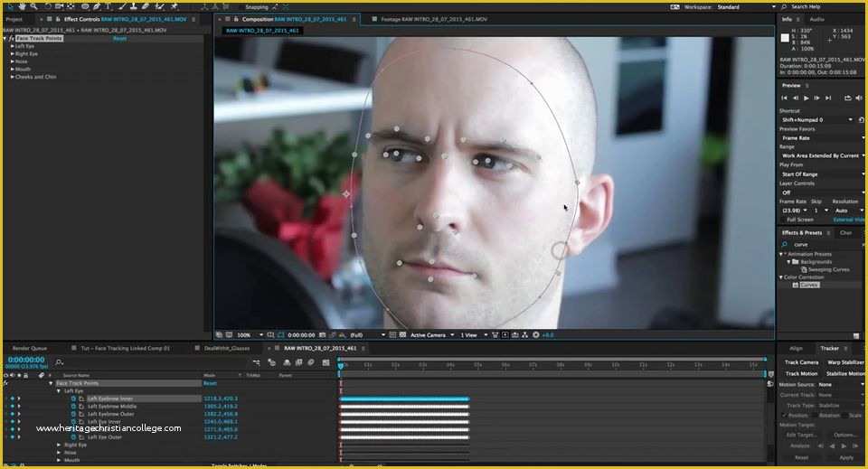Select the Roto Brush tool
Image resolution: width=868 pixels, height=469 pixels.
coord(159,6)
